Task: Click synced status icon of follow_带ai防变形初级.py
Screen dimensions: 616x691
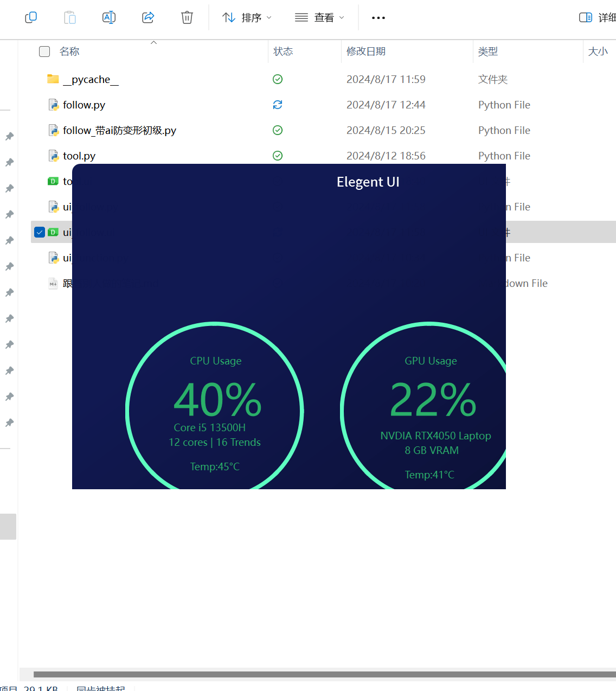Action: click(x=278, y=130)
